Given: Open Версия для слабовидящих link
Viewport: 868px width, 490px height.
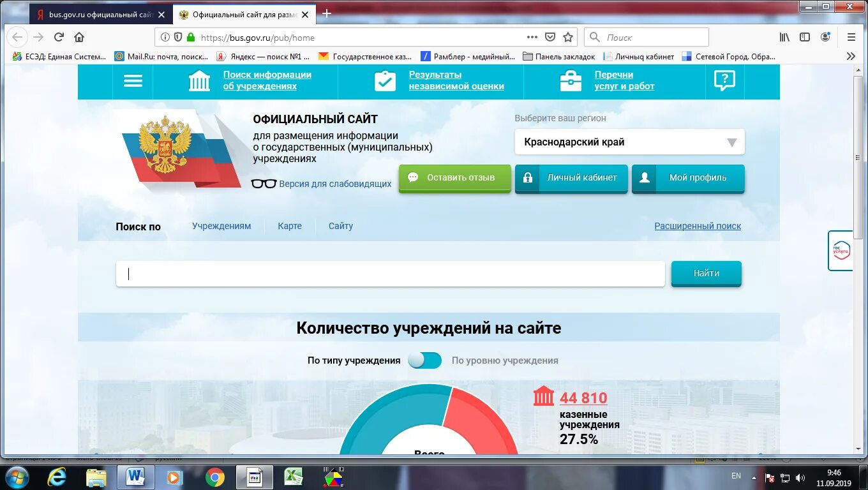Looking at the screenshot, I should click(x=335, y=184).
